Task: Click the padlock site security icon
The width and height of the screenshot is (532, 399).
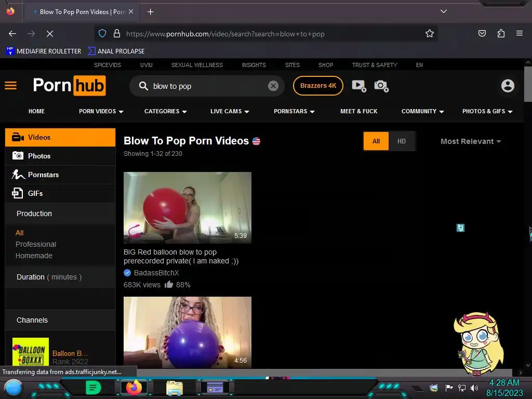Action: click(117, 34)
